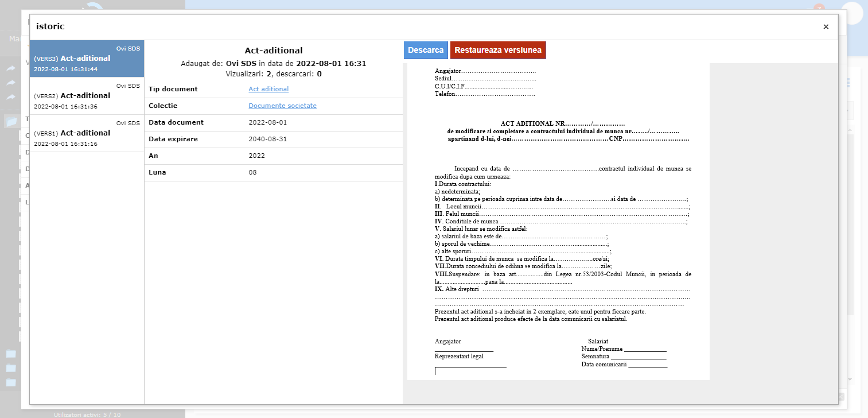
Task: Click the timestamp 2022-08-01 16:31:16
Action: coord(65,144)
